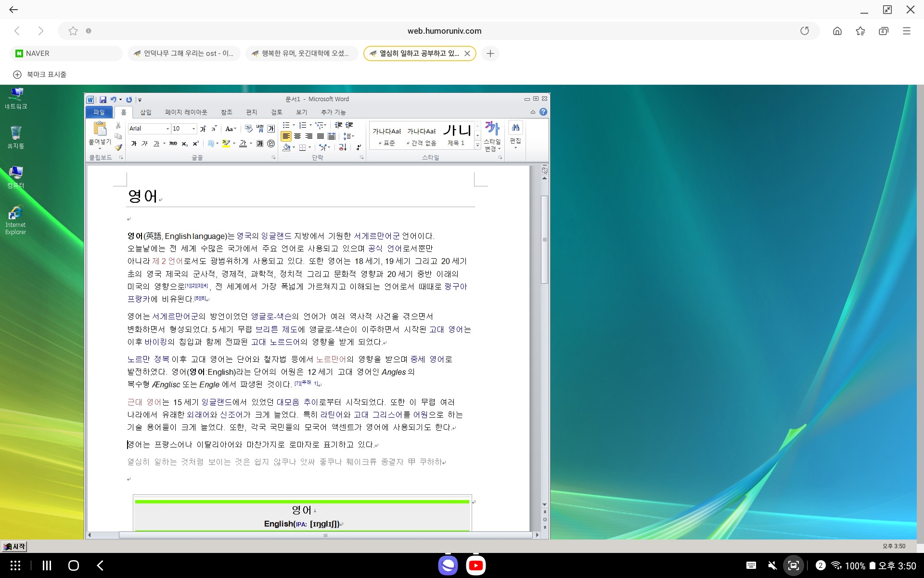Open the font size 10 dropdown
The height and width of the screenshot is (578, 924).
(193, 129)
